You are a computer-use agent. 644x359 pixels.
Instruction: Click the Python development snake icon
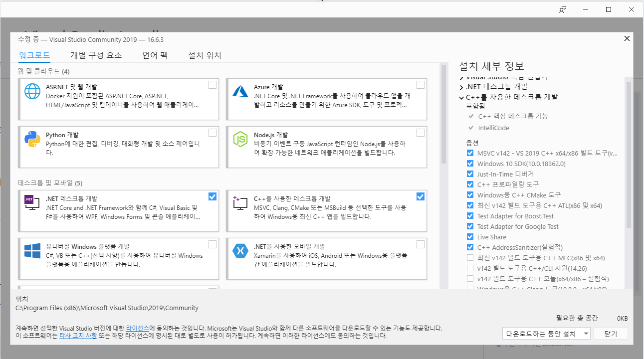pos(32,140)
